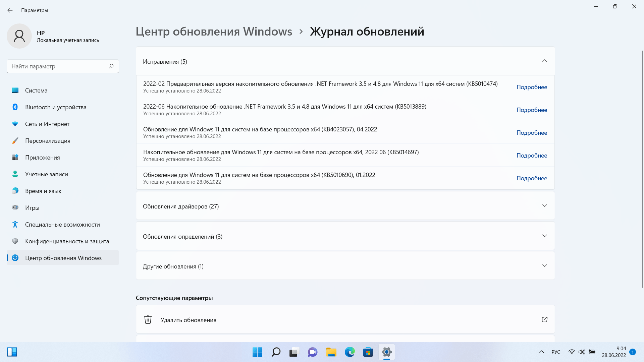
Task: Click the accessibility figure icon
Action: (x=15, y=224)
